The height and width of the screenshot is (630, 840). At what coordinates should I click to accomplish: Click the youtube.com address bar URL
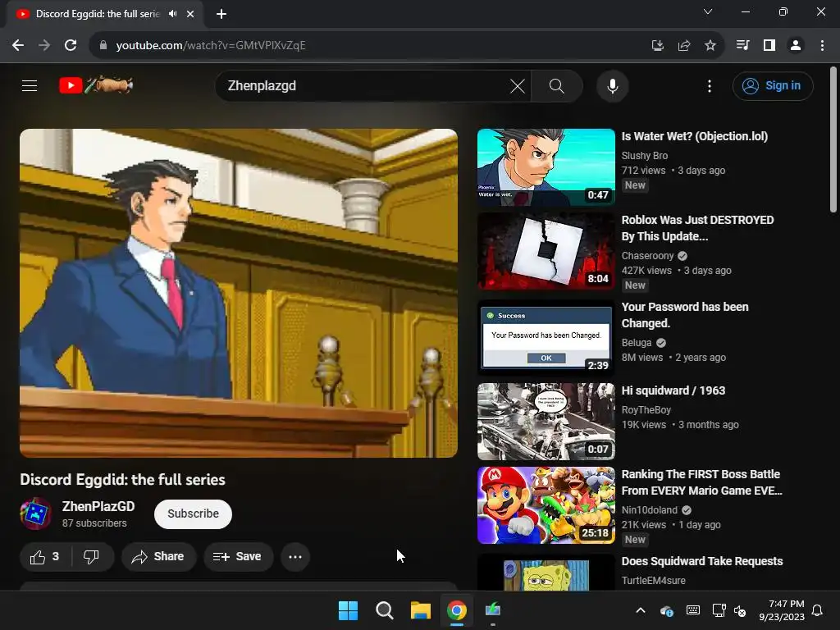[211, 46]
